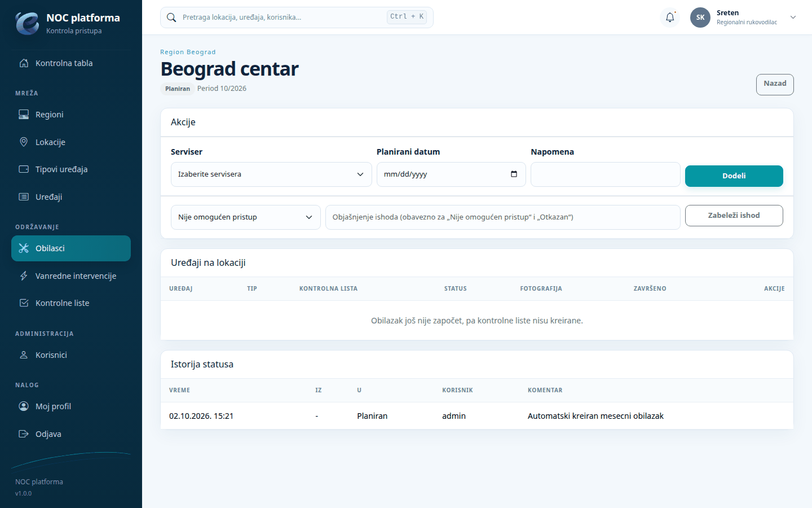Screen dimensions: 812x508
Task: Expand the user menu chevron beside Sreten
Action: (793, 17)
